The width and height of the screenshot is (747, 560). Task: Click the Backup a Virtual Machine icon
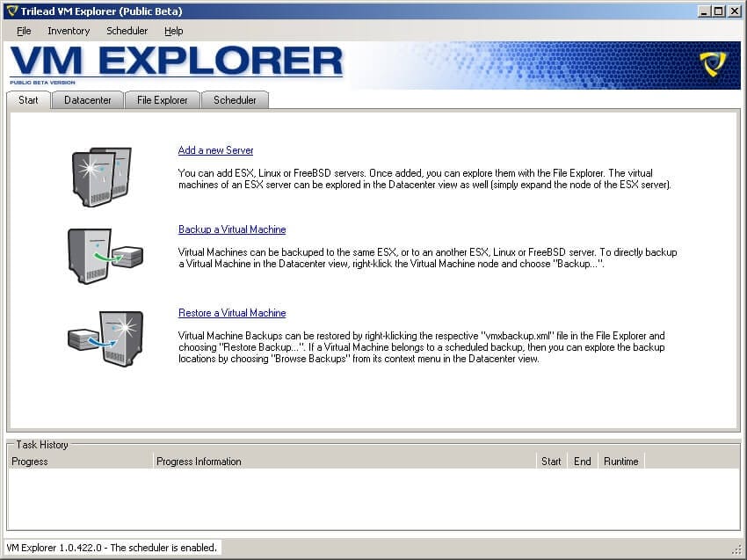pos(105,256)
